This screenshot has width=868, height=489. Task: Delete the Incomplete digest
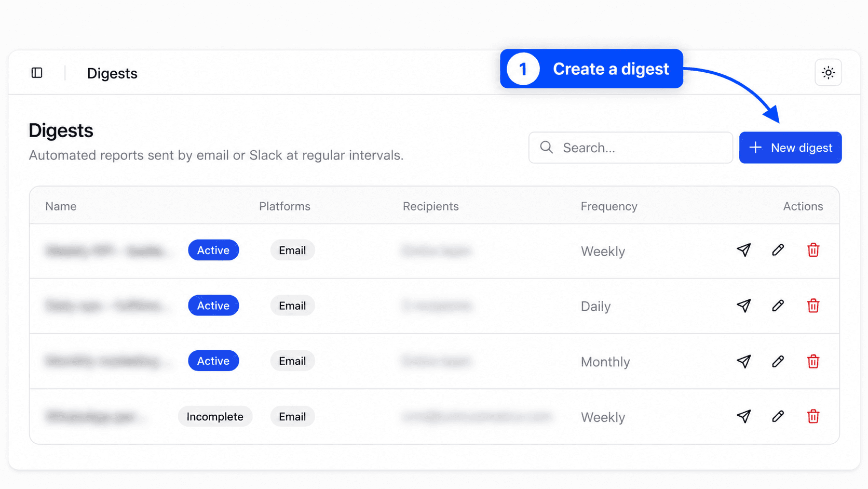pos(813,416)
